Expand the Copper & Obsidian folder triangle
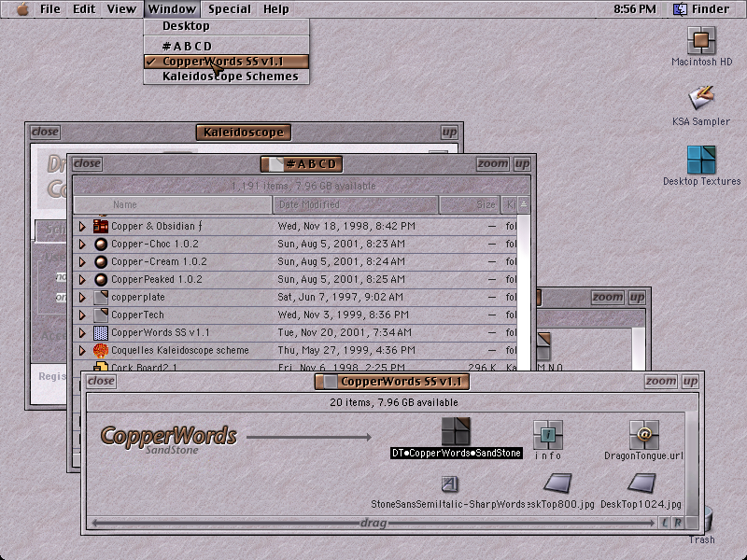Image resolution: width=747 pixels, height=560 pixels. click(x=82, y=227)
